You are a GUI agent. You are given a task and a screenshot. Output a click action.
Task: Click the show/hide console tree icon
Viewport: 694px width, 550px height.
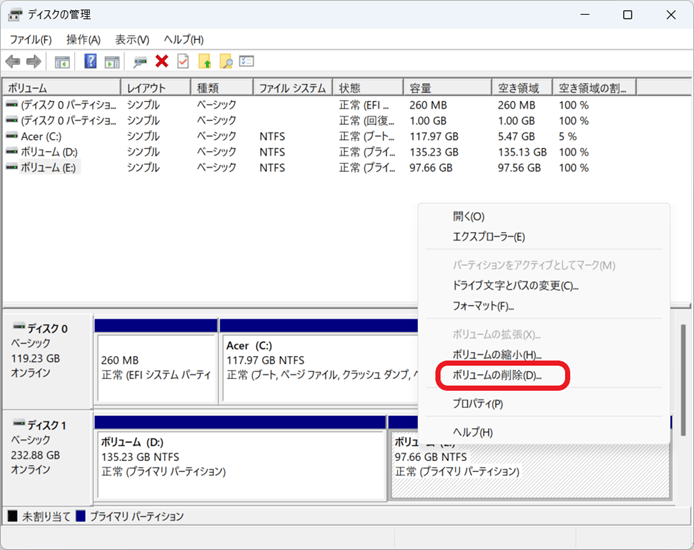coord(62,62)
